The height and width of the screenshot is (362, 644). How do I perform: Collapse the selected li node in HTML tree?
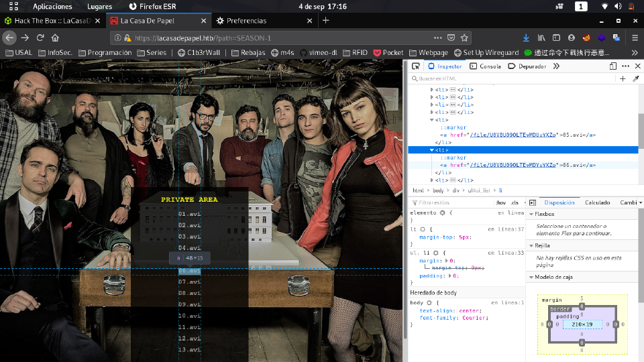432,150
